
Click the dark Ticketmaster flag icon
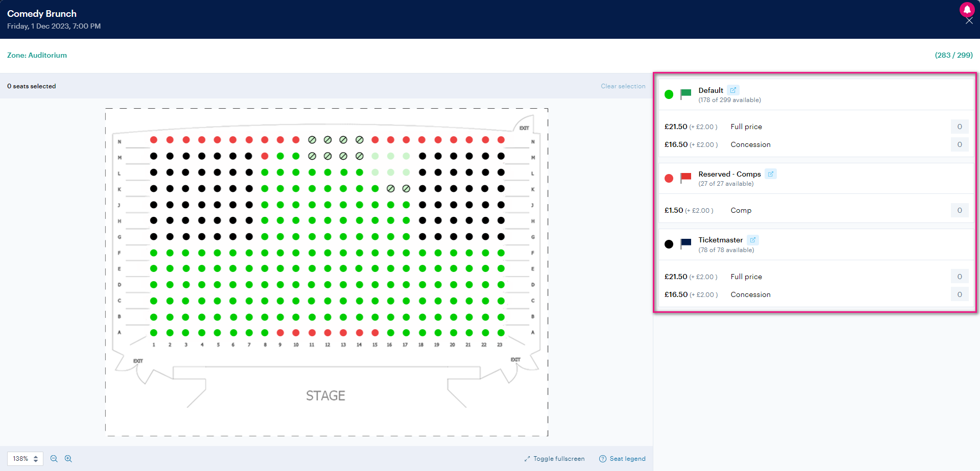pos(685,244)
